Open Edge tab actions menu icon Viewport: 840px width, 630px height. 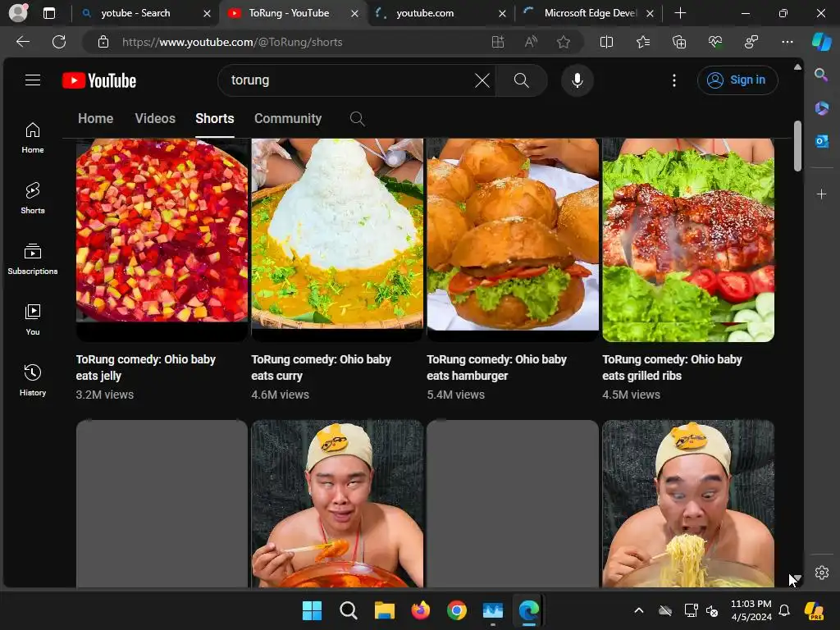[48, 13]
